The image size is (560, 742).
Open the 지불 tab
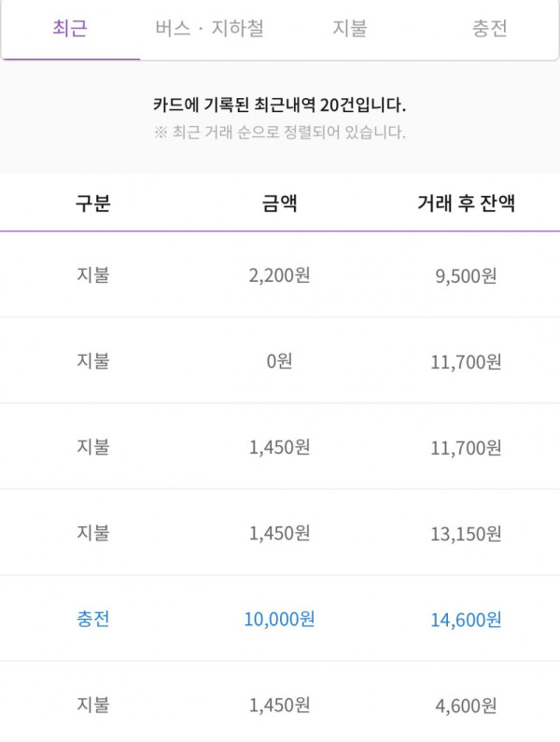(350, 28)
